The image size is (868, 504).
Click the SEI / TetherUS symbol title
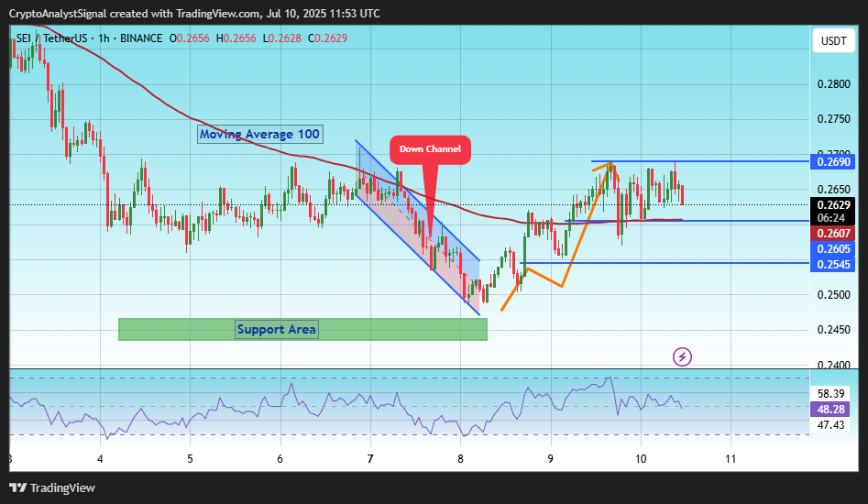point(52,38)
